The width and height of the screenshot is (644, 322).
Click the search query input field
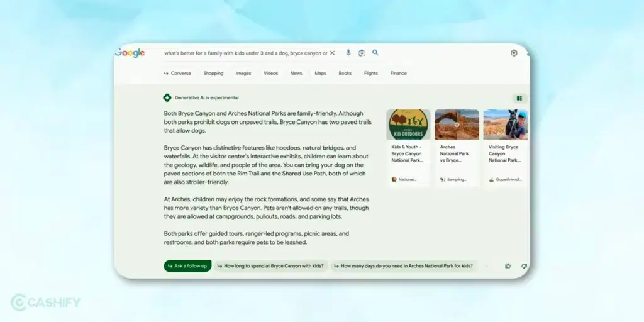[246, 53]
